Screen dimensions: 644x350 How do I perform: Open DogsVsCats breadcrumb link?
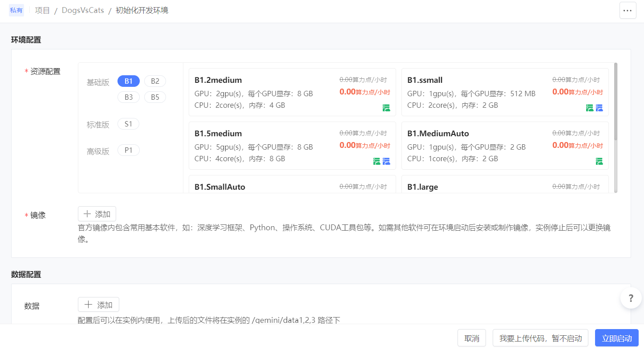click(x=83, y=10)
